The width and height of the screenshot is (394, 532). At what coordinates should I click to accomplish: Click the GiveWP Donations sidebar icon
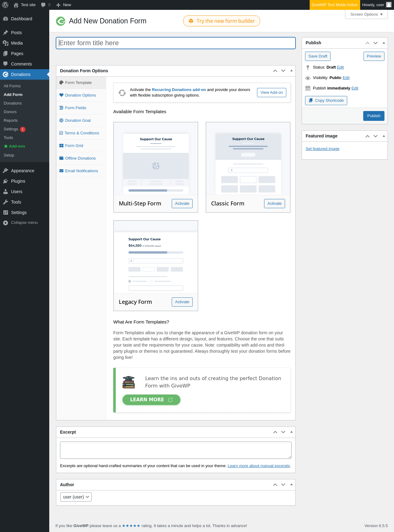click(6, 74)
